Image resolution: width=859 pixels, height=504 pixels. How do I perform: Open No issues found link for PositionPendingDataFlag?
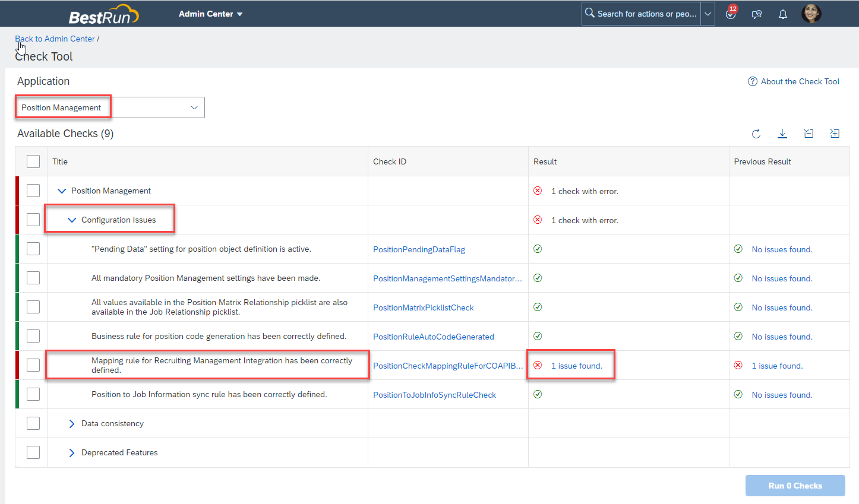coord(782,249)
